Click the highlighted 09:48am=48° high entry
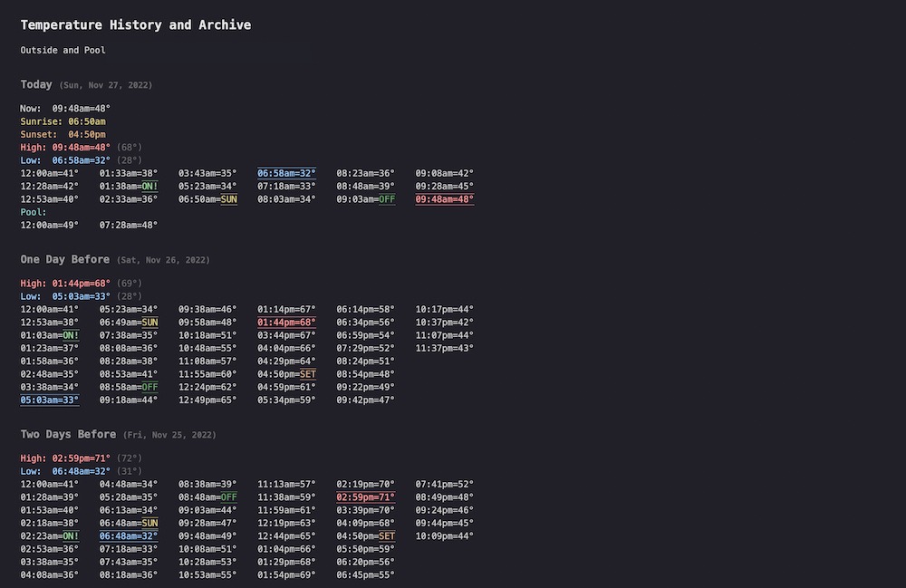 click(444, 199)
